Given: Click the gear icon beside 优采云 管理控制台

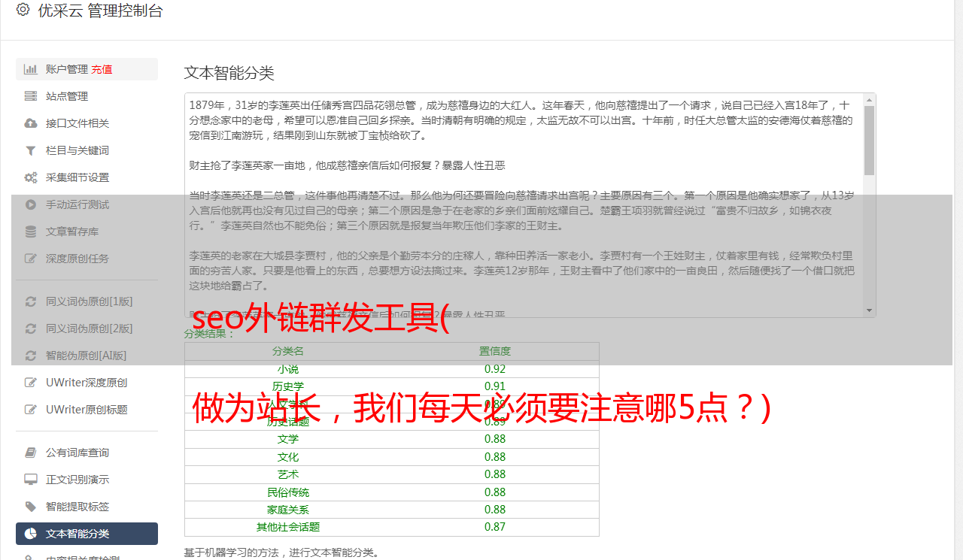Looking at the screenshot, I should 23,10.
